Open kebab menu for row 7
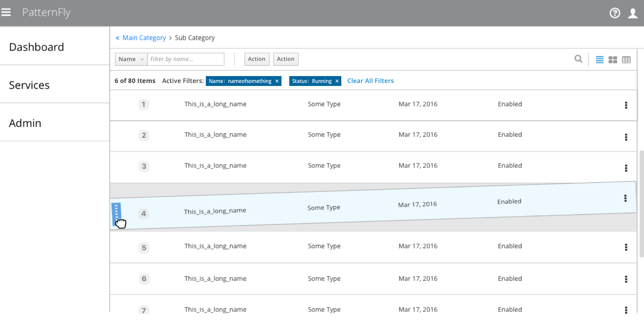The width and height of the screenshot is (644, 320). (626, 310)
